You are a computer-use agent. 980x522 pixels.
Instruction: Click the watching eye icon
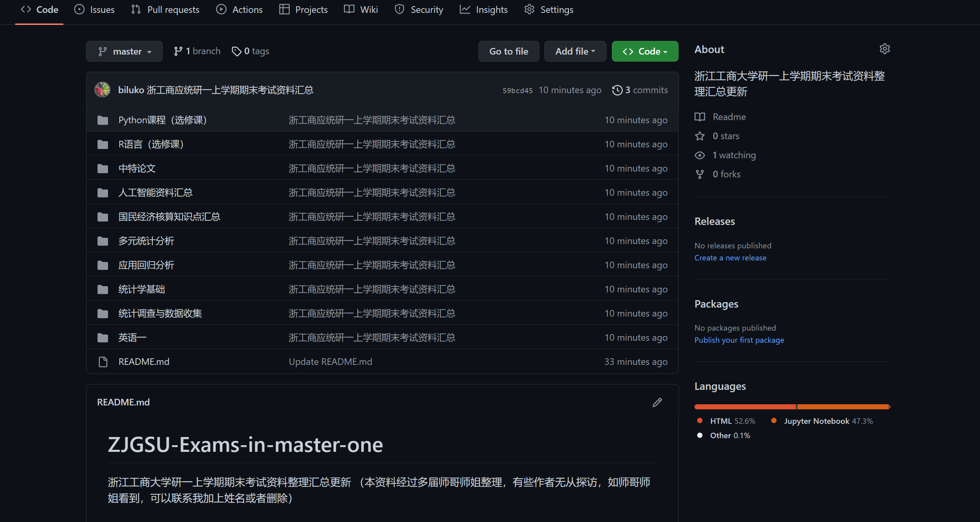[700, 155]
